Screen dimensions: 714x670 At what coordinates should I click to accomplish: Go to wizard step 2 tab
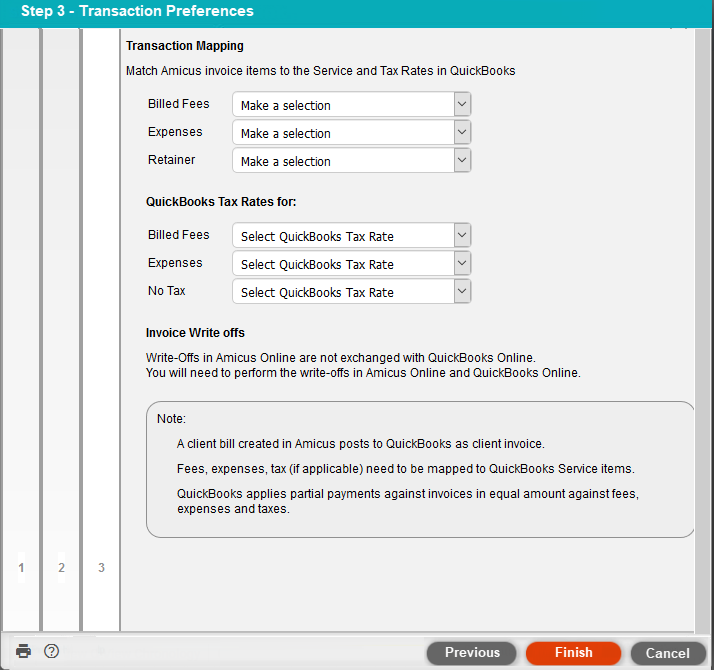61,568
